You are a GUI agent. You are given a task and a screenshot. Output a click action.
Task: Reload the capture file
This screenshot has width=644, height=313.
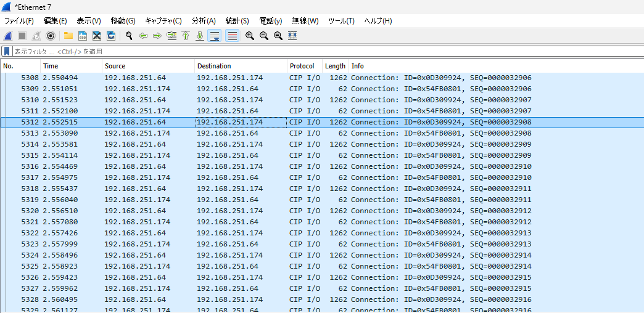tap(111, 36)
